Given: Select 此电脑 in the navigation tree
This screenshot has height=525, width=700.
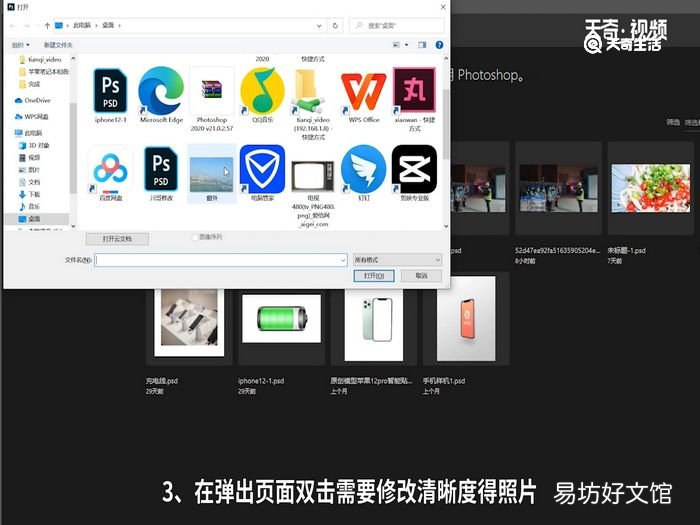Looking at the screenshot, I should 29,133.
